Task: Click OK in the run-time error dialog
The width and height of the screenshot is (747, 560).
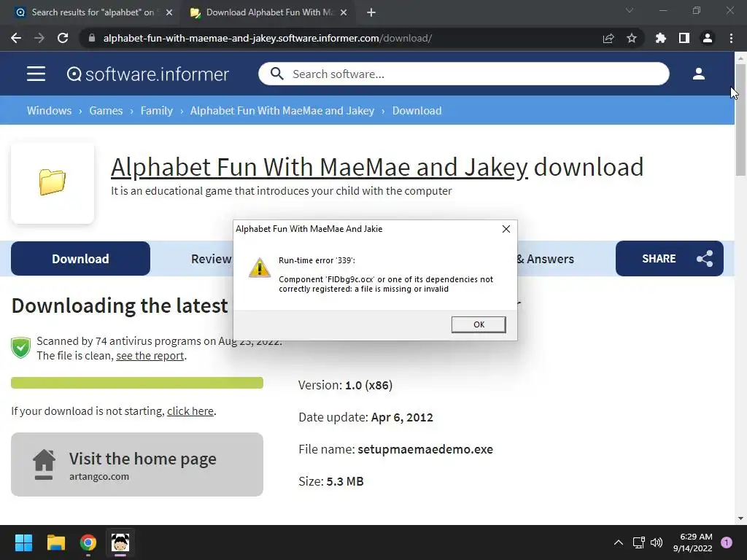Action: 479,324
